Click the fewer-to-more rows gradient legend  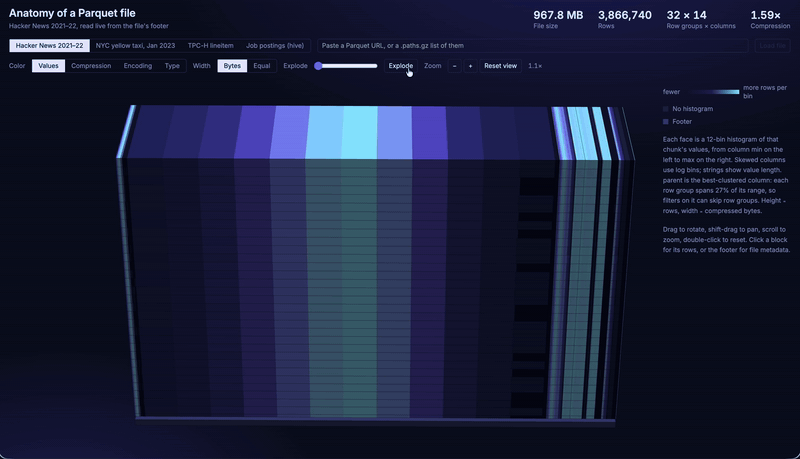[x=712, y=92]
